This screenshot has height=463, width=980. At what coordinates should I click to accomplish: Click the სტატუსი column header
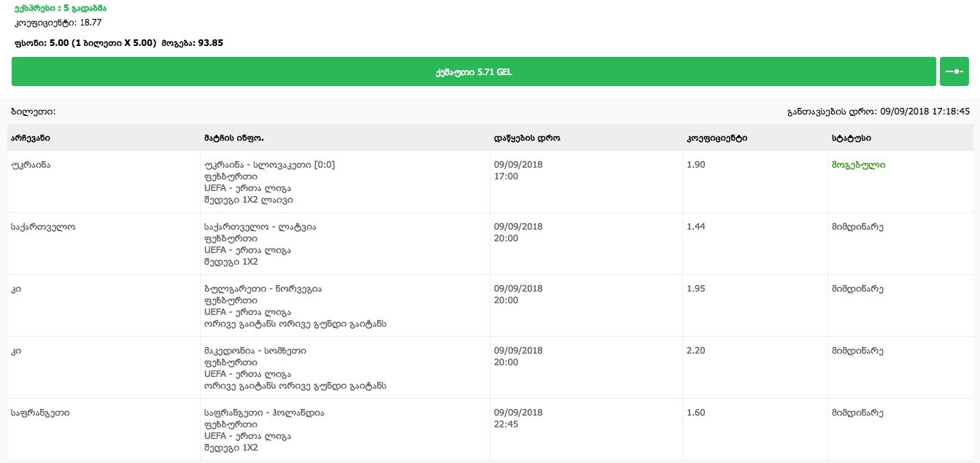[851, 138]
